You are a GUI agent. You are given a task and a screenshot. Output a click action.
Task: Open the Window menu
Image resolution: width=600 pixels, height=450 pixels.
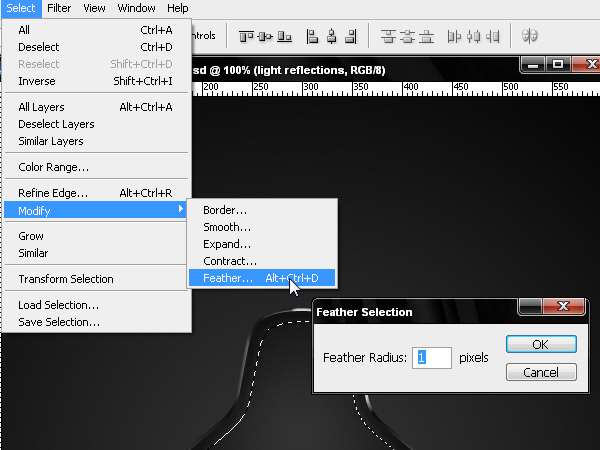136,8
